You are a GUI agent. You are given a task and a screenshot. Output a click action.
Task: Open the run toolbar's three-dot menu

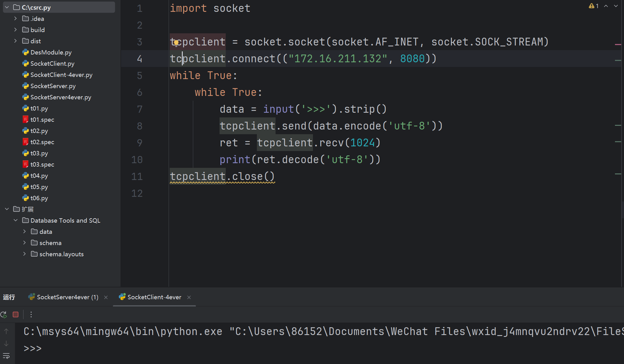[31, 314]
